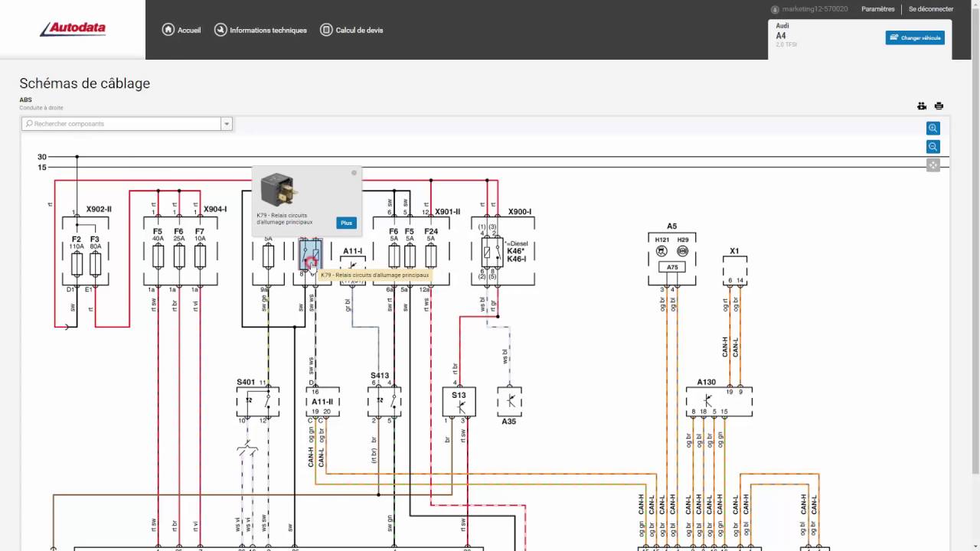Click the Autodata logo

click(x=73, y=29)
